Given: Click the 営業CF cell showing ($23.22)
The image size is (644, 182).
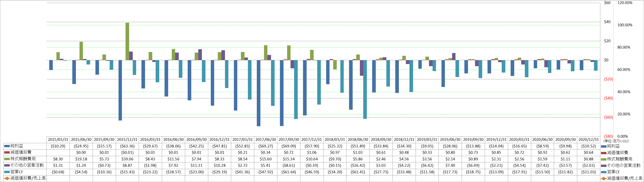Looking at the screenshot, I should click(x=150, y=172).
